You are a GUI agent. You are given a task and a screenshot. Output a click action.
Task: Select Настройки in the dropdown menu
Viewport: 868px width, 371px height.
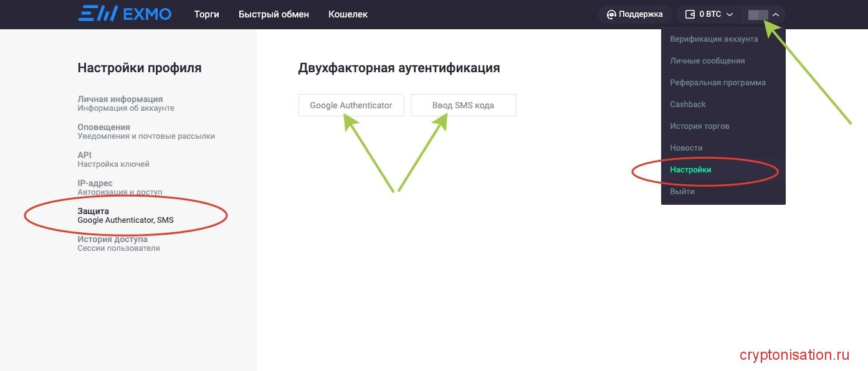coord(690,169)
